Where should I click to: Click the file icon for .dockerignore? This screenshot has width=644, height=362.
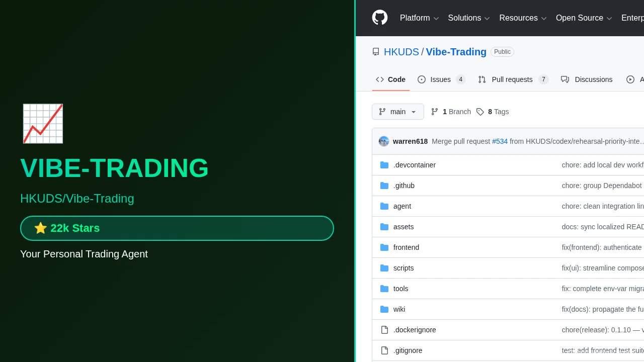tap(384, 330)
